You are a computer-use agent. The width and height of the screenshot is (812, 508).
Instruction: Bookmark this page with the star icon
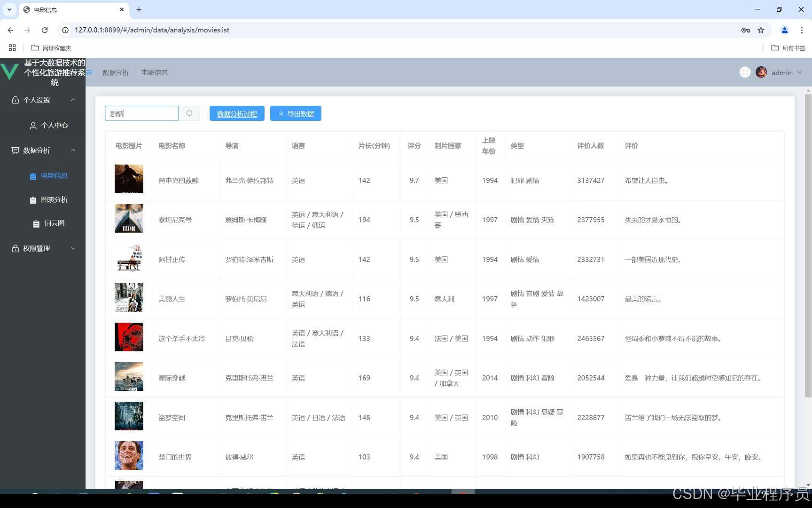coord(761,30)
